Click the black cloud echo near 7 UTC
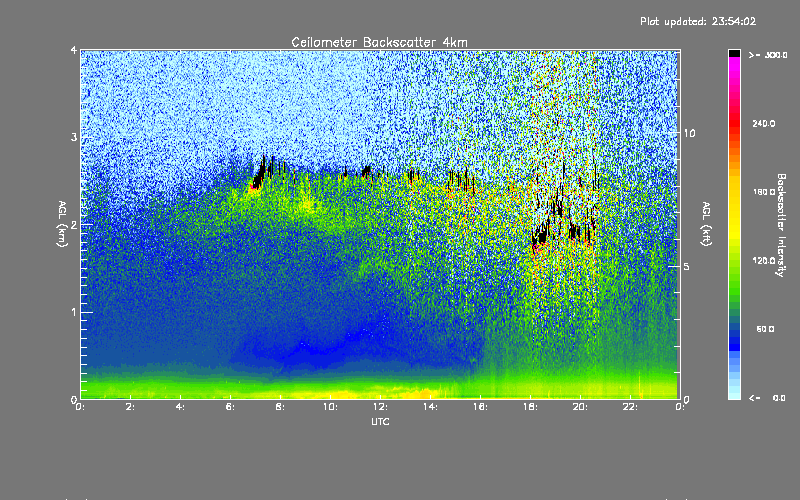This screenshot has height=500, width=800. (x=259, y=176)
